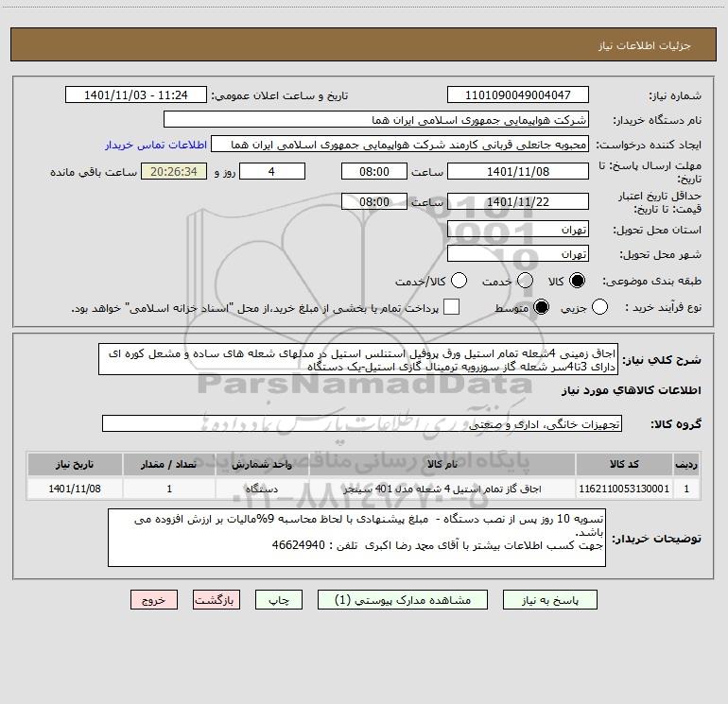Select the کالا/خدمت radio button
Viewport: 728px width, 704px height.
pyautogui.click(x=459, y=281)
